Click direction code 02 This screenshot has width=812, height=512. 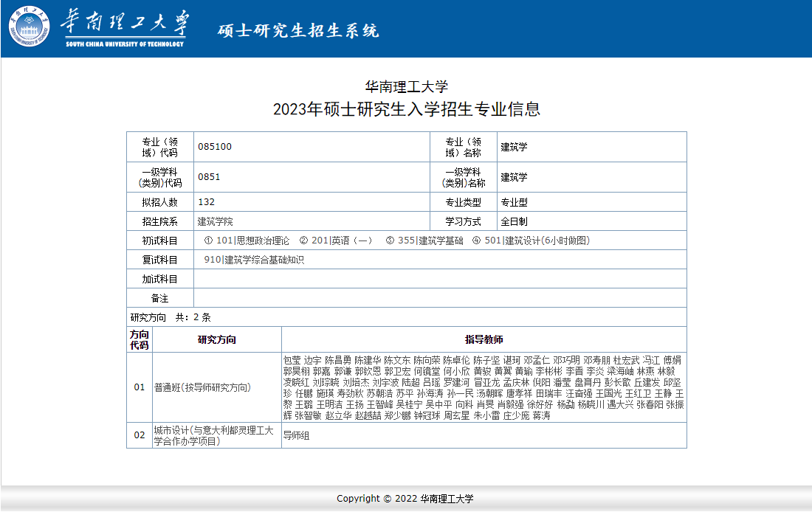pos(140,435)
